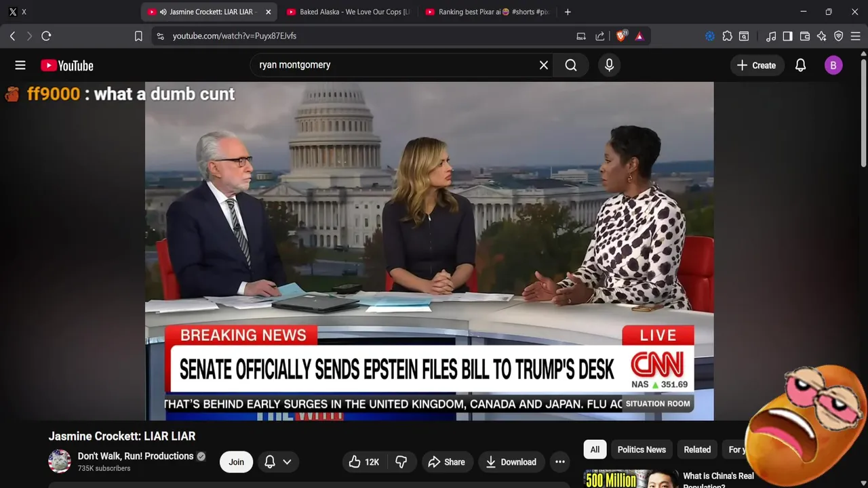This screenshot has width=868, height=488.
Task: Select the Related filter chip
Action: [x=697, y=449]
